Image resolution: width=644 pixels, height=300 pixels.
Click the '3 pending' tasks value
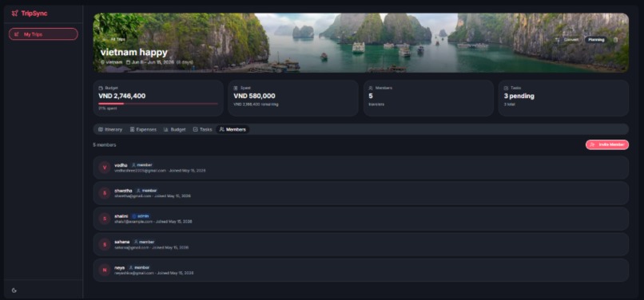coord(519,96)
